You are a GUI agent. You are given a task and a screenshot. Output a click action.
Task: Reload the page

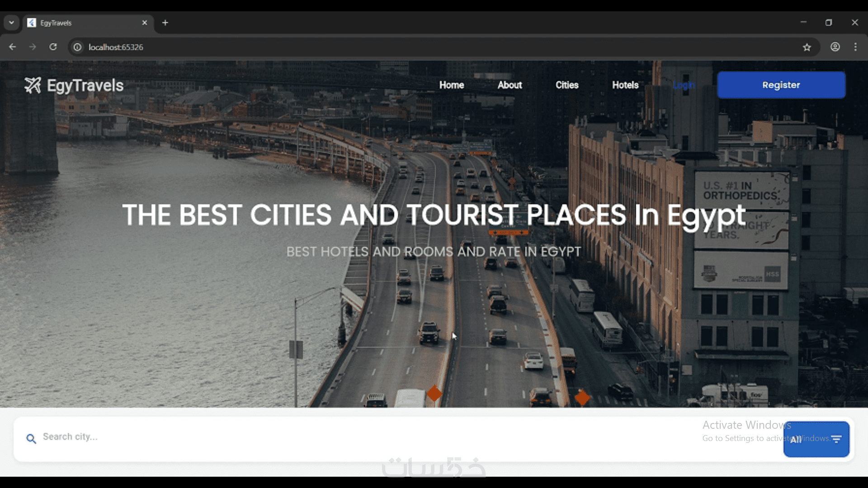(53, 47)
